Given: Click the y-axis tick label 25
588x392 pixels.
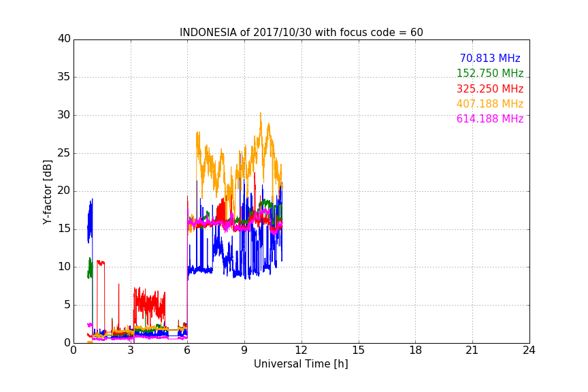Looking at the screenshot, I should pyautogui.click(x=64, y=152).
